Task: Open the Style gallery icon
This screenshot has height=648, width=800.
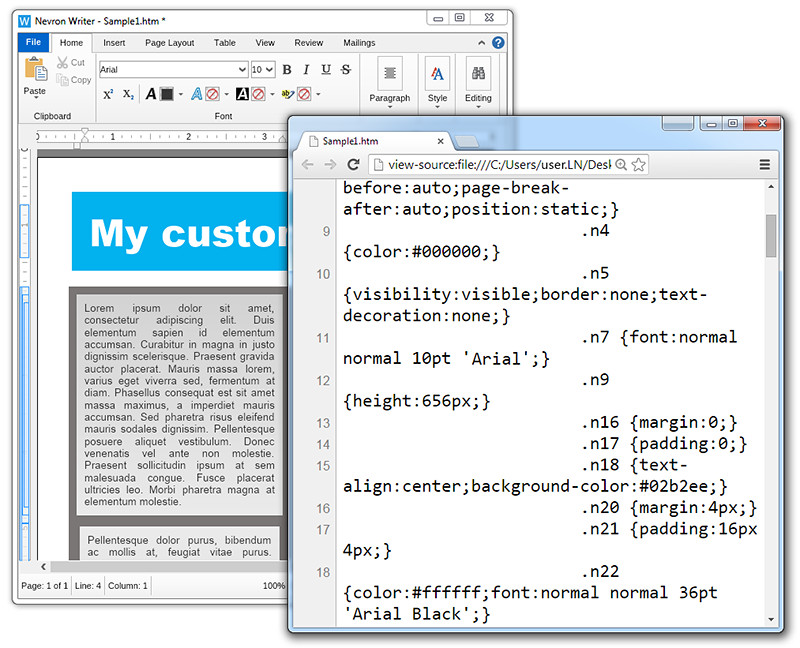Action: tap(437, 74)
